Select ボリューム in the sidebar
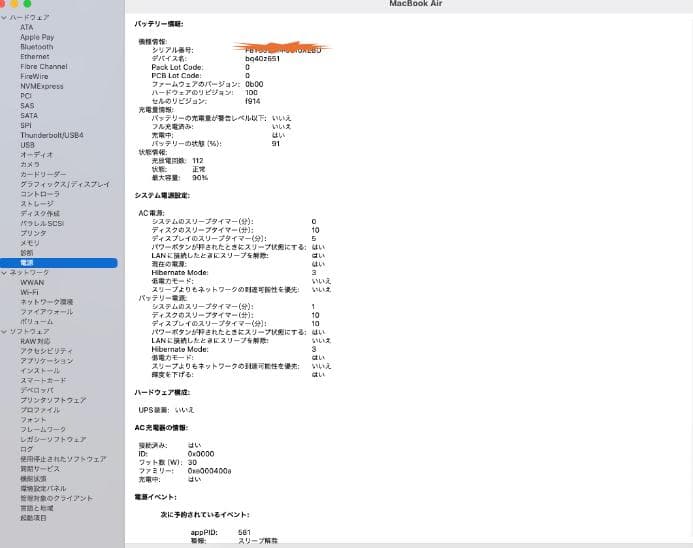Viewport: 693px width, 548px height. tap(37, 322)
